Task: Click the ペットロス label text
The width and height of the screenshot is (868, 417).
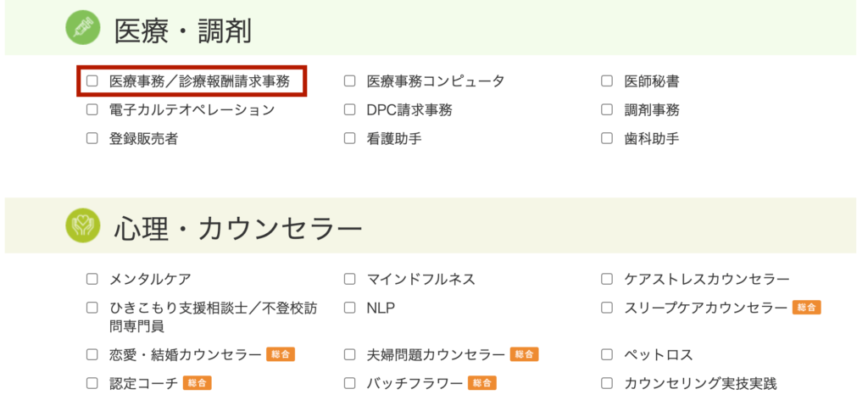Action: pos(659,354)
